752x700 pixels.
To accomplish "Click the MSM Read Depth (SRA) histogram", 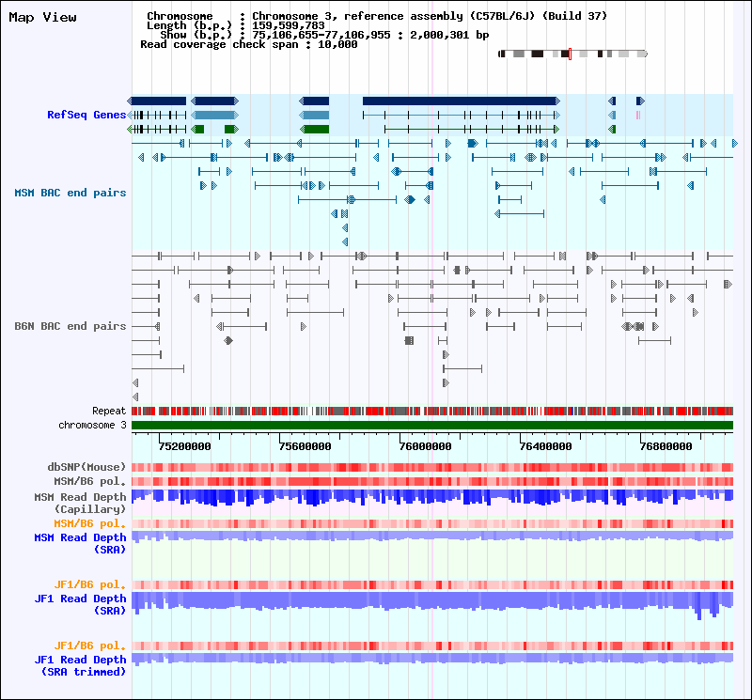I will (x=432, y=536).
